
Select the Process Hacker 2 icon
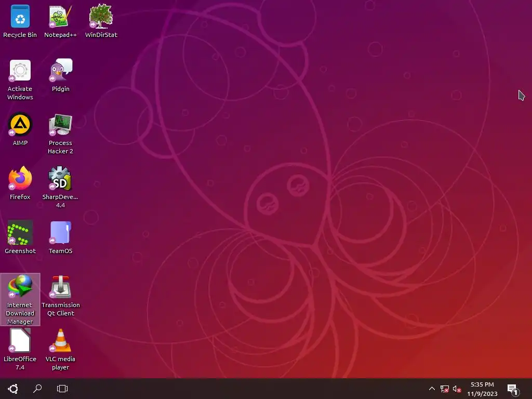click(x=60, y=134)
